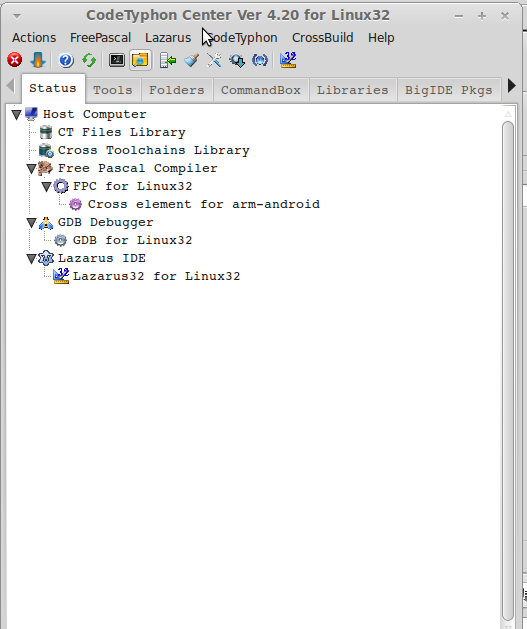Open the blue question mark help icon
This screenshot has height=629, width=527.
tap(66, 60)
